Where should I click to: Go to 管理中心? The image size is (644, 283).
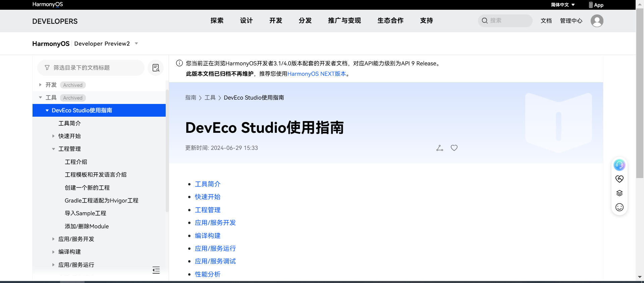pos(571,21)
